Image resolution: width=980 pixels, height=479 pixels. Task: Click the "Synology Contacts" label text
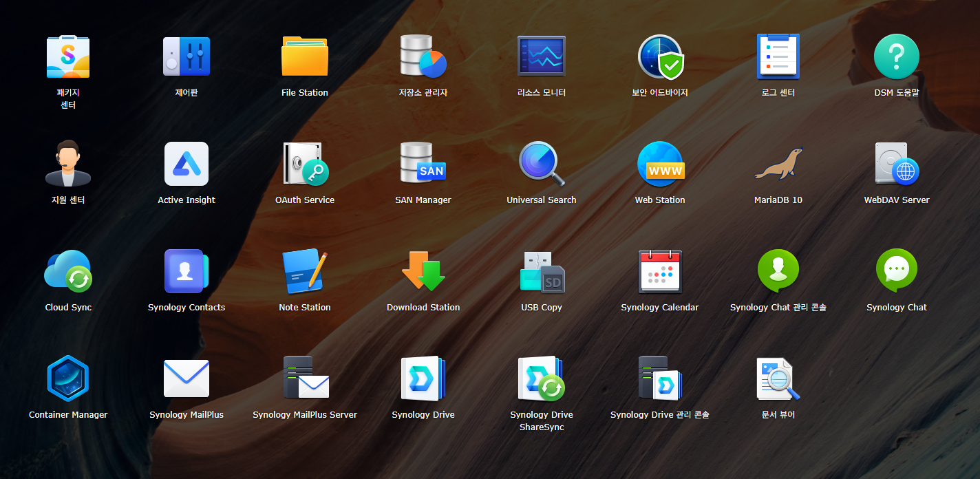tap(187, 308)
